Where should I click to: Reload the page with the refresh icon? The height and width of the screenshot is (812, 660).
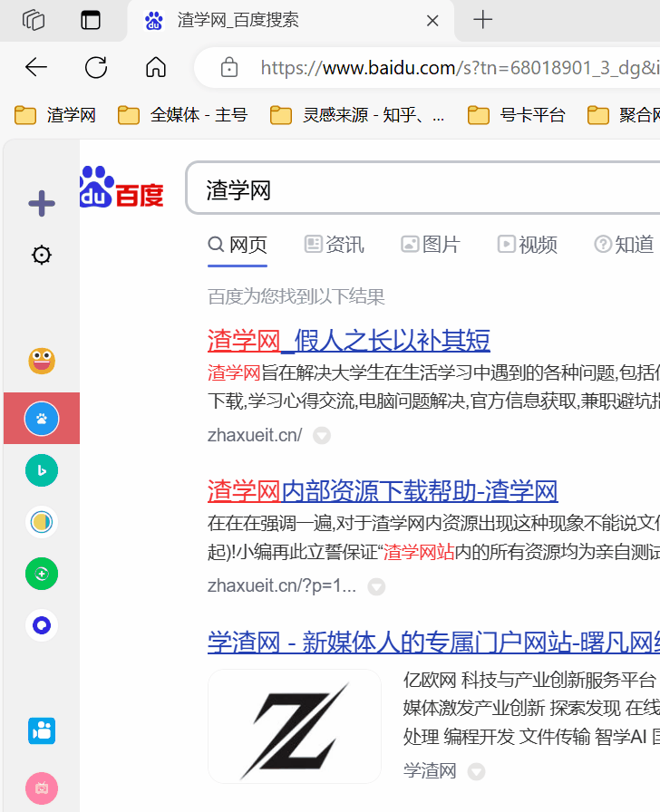[x=96, y=67]
